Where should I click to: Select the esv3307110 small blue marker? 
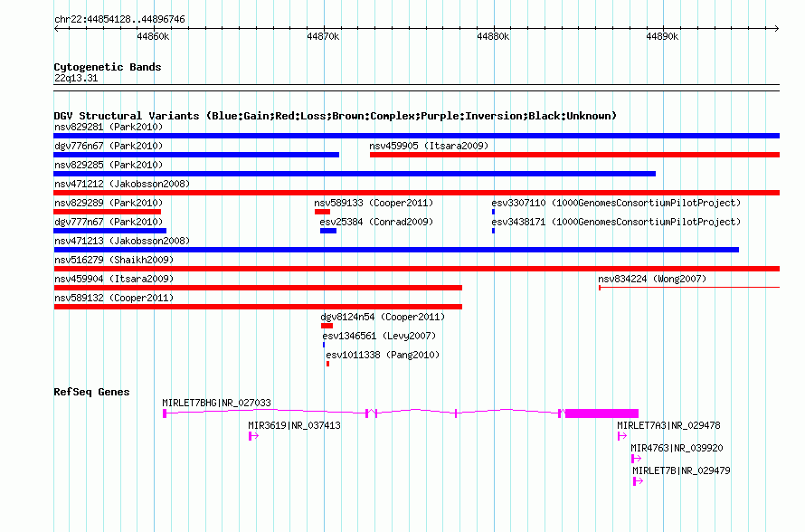coord(493,212)
